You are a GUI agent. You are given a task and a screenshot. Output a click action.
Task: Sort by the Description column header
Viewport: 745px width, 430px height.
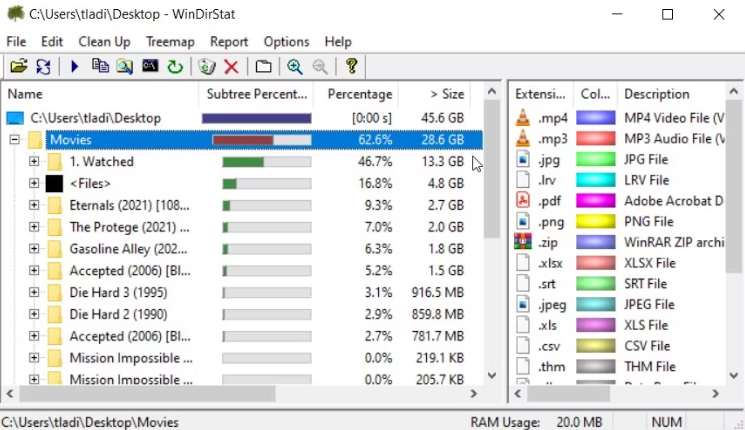pos(672,94)
